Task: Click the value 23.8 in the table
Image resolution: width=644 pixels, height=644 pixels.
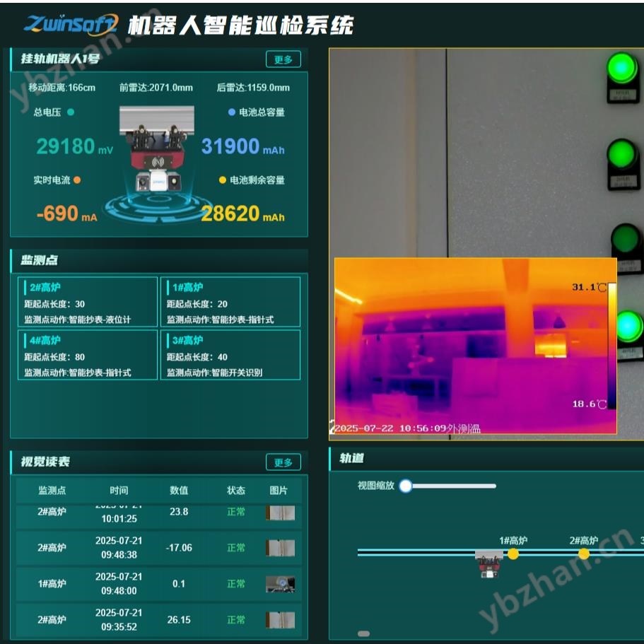Action: (179, 512)
